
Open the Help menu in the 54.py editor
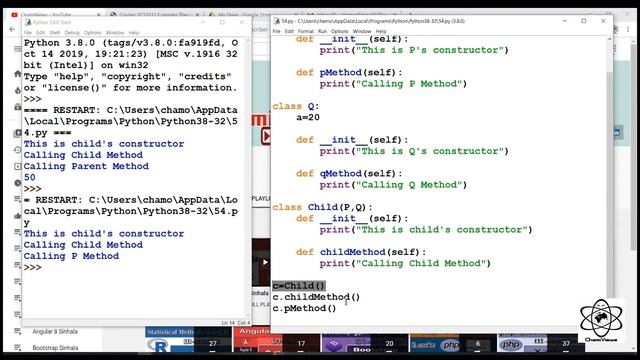click(x=381, y=31)
